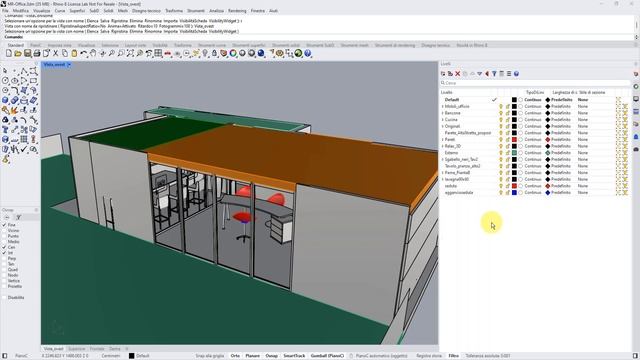The height and width of the screenshot is (360, 640).
Task: Toggle light bulb visibility for Cucina layer
Action: click(x=501, y=120)
